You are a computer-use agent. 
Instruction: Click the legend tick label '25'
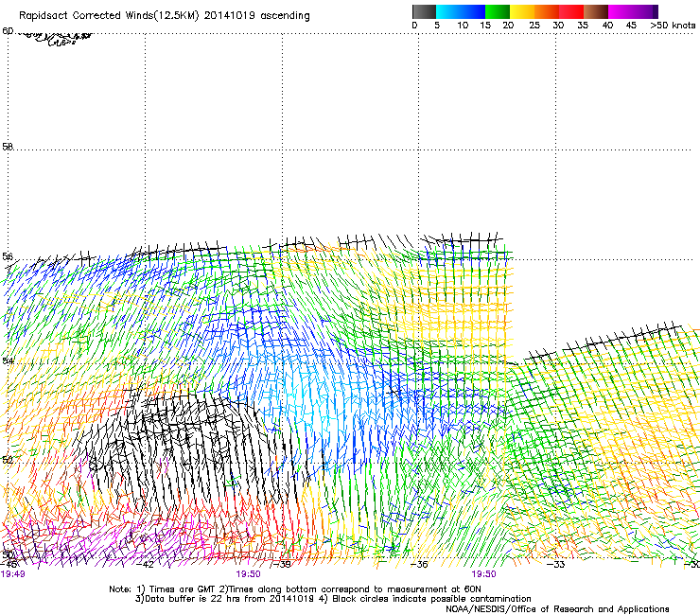click(x=534, y=26)
